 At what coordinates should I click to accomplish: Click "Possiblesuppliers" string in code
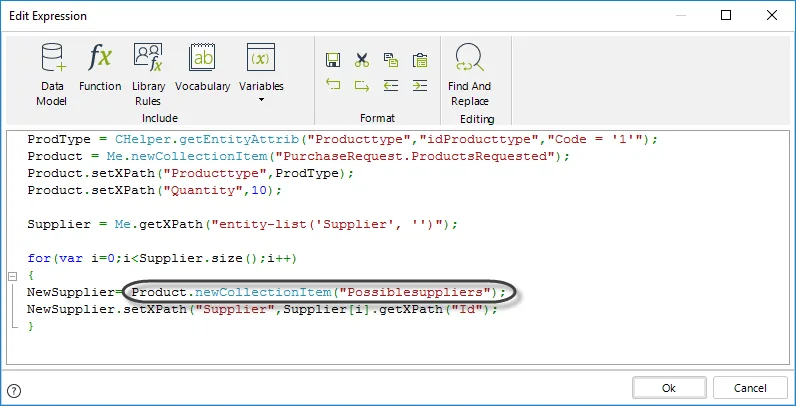pos(414,292)
